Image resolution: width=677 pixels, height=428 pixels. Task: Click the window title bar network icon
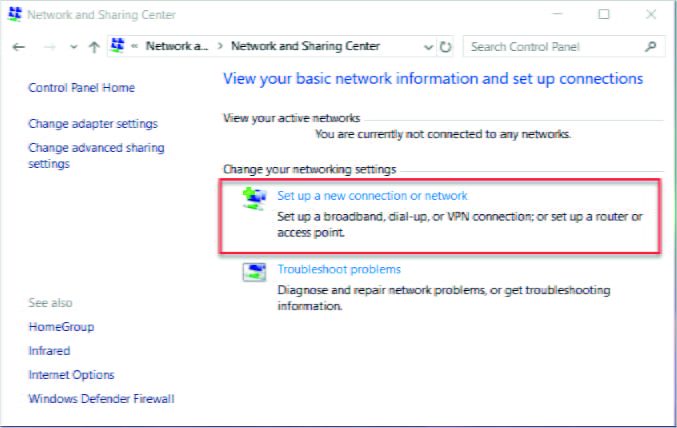pos(15,13)
